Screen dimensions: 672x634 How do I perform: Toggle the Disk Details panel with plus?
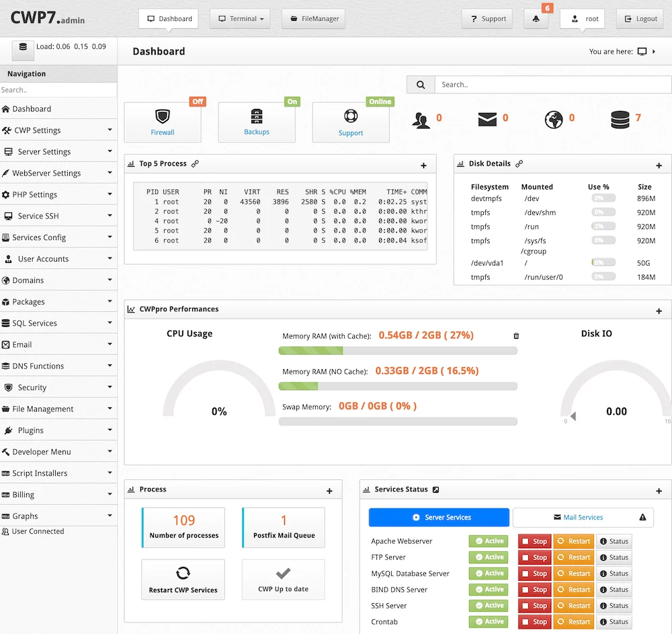tap(659, 165)
